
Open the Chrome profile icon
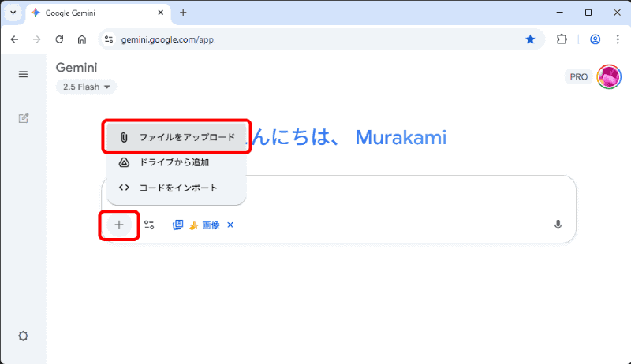pyautogui.click(x=596, y=39)
